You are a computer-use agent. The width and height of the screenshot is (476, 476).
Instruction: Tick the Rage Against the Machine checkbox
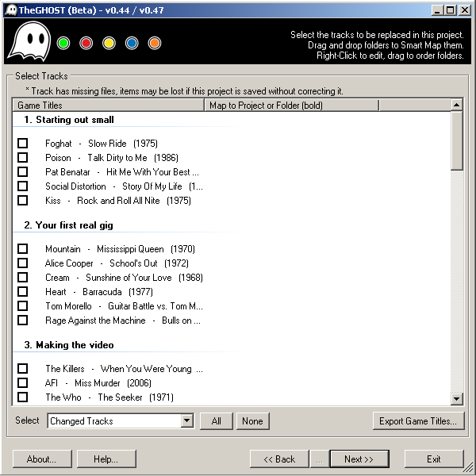[x=22, y=321]
